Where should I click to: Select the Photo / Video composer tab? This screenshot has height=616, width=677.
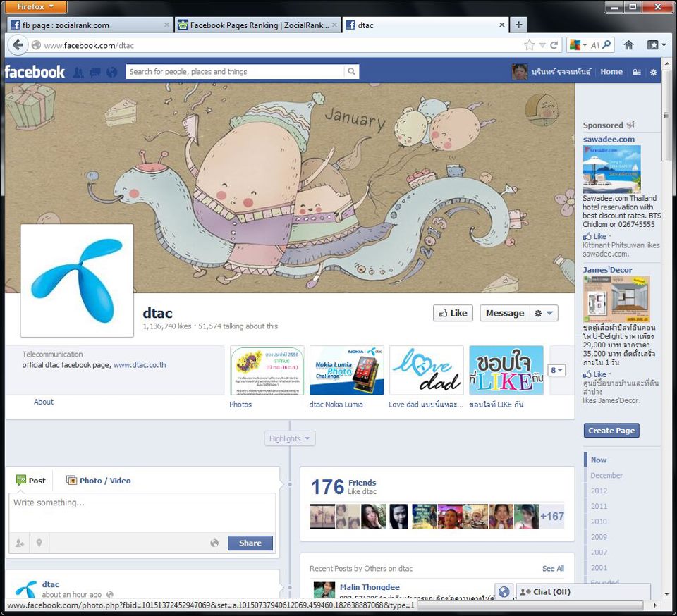tap(99, 481)
